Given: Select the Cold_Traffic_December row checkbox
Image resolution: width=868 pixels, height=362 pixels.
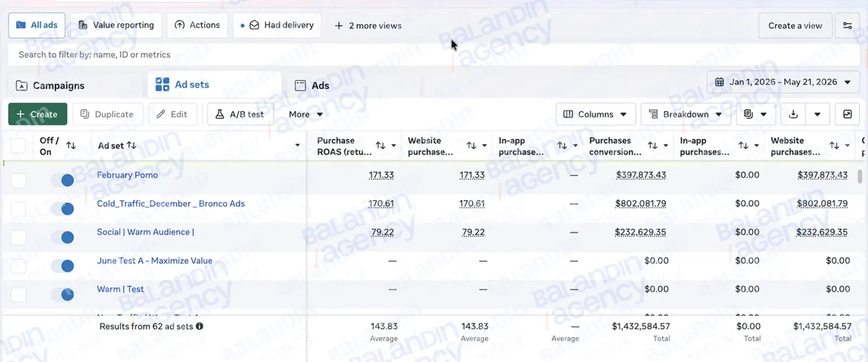Looking at the screenshot, I should (18, 209).
